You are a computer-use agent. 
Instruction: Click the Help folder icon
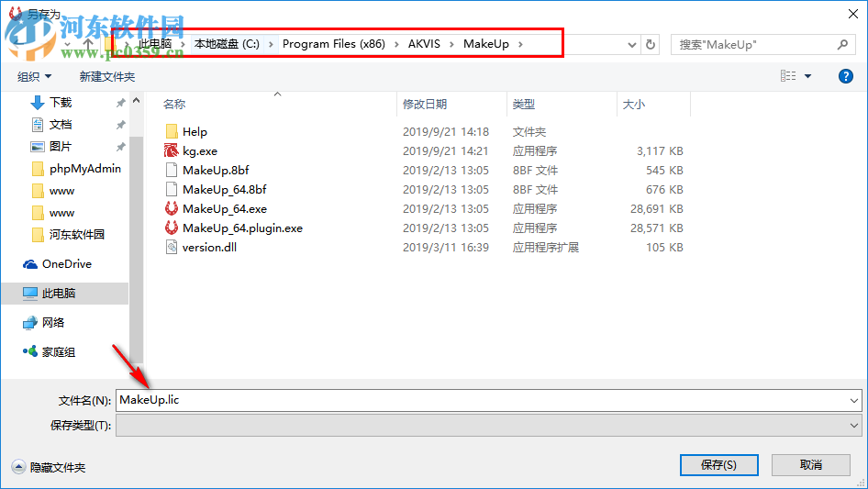[172, 131]
